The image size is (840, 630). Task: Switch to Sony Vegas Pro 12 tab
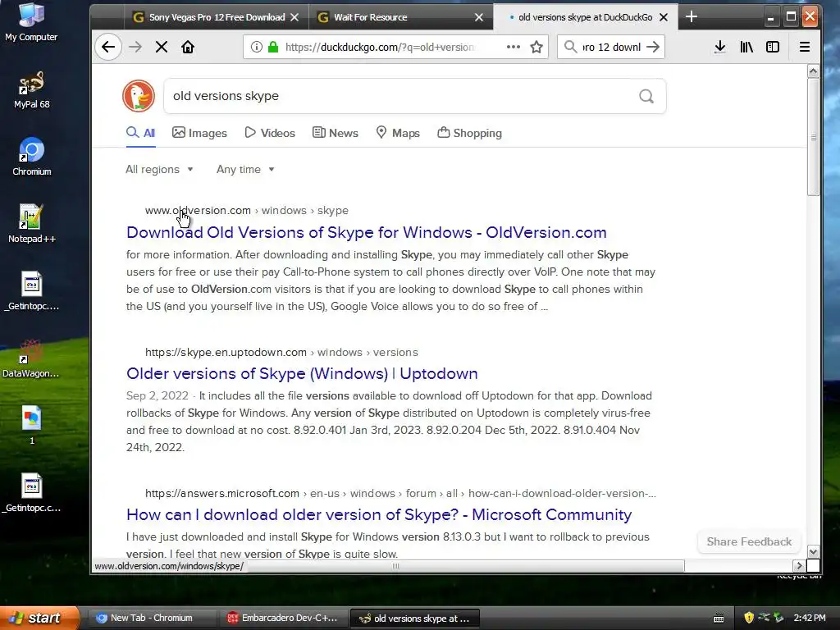point(217,17)
